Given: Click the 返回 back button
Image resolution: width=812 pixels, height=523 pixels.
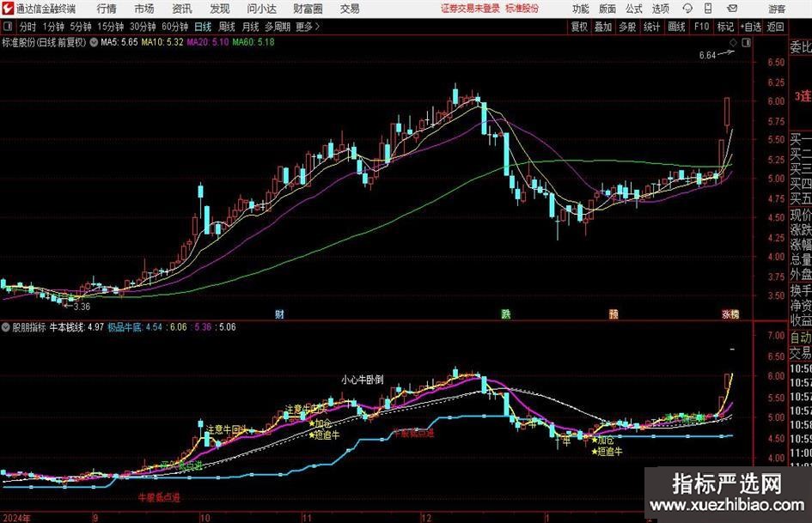Looking at the screenshot, I should tap(776, 27).
